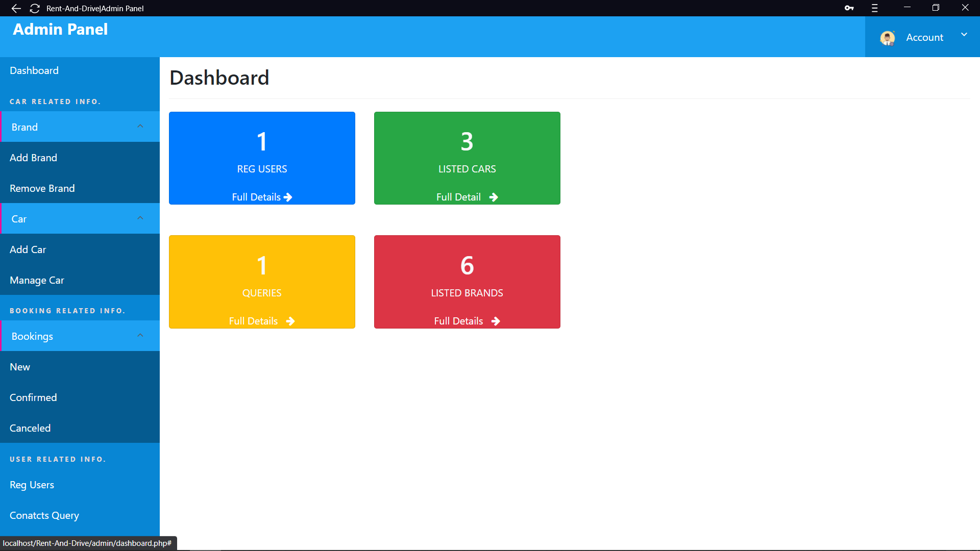The image size is (980, 551).
Task: Select Confirmed under Bookings
Action: (x=33, y=397)
